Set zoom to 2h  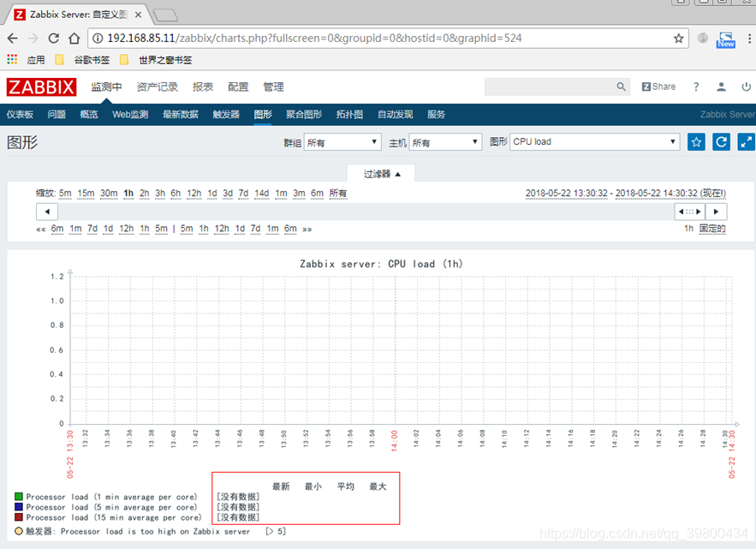(x=145, y=194)
